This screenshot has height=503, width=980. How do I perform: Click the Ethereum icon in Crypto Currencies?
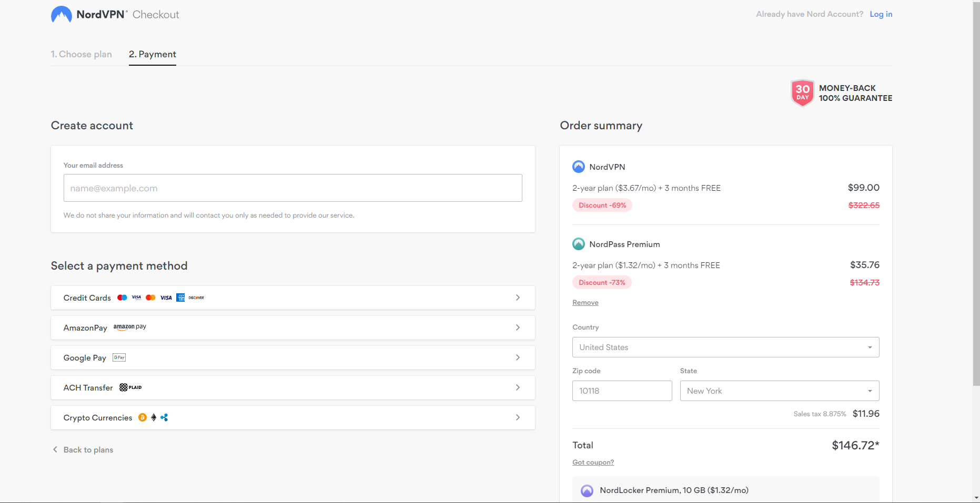click(154, 417)
